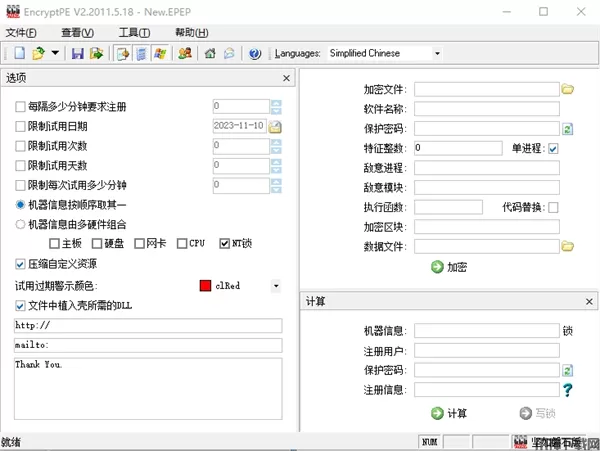Click spinner beside 每隔多少分钟要求注册 value
600x451 pixels.
[276, 106]
